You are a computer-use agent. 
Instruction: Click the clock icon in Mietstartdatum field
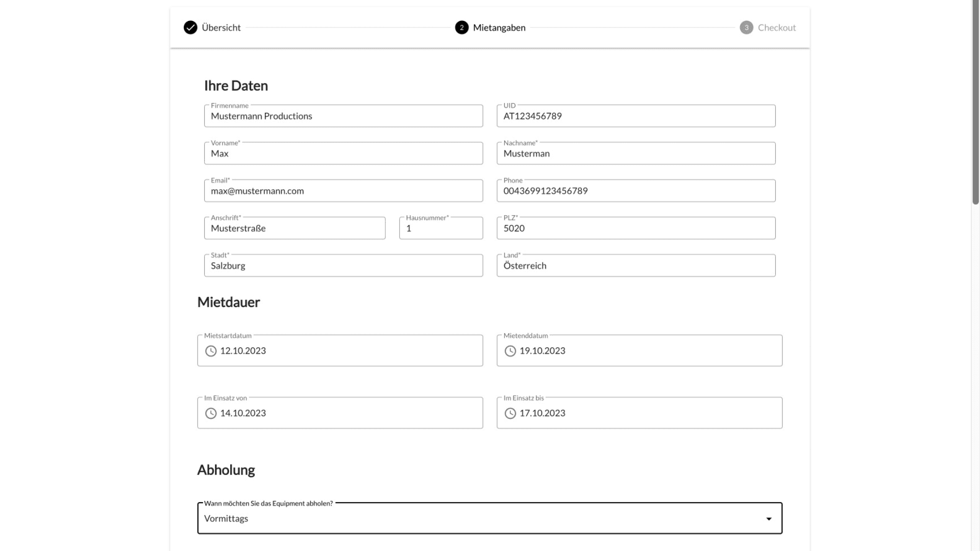tap(211, 351)
